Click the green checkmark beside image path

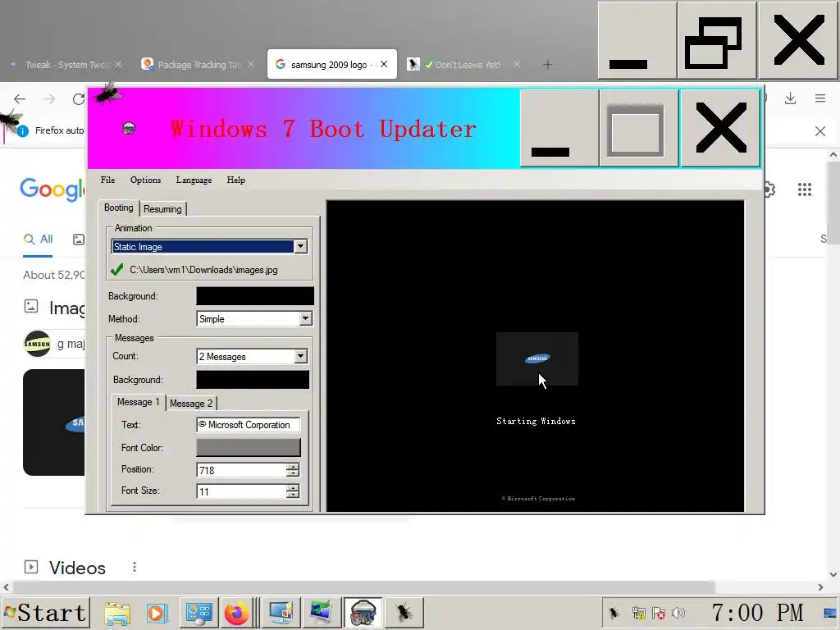[x=116, y=269]
